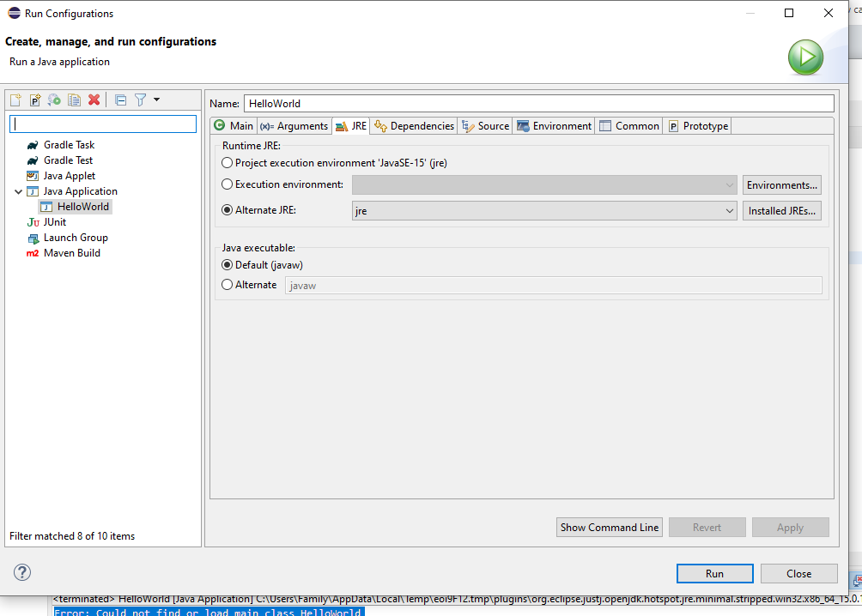
Task: Click the Duplicate launch configuration icon
Action: 75,100
